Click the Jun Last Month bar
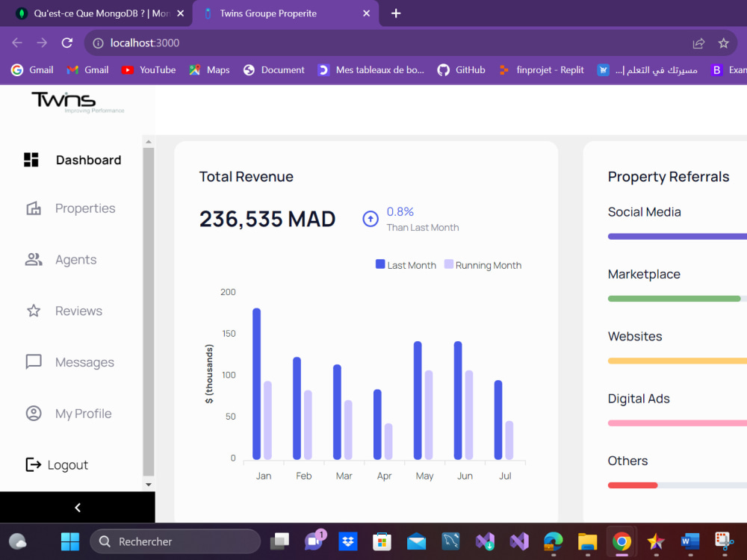 tap(458, 400)
